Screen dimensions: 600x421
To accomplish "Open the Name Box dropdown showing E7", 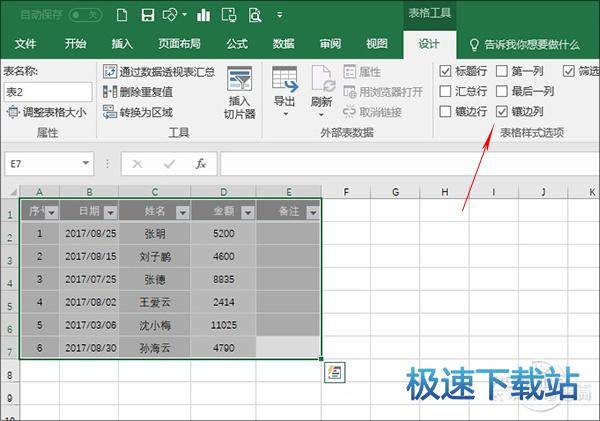I will pos(86,163).
